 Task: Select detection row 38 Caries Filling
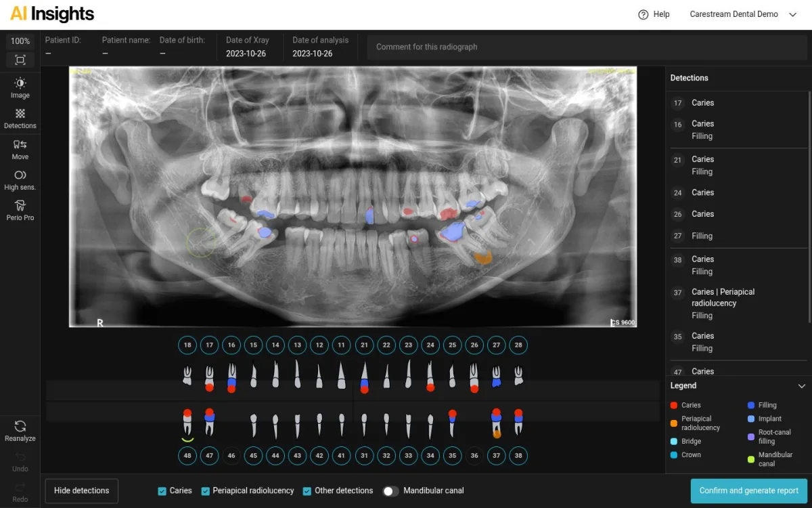[740, 266]
